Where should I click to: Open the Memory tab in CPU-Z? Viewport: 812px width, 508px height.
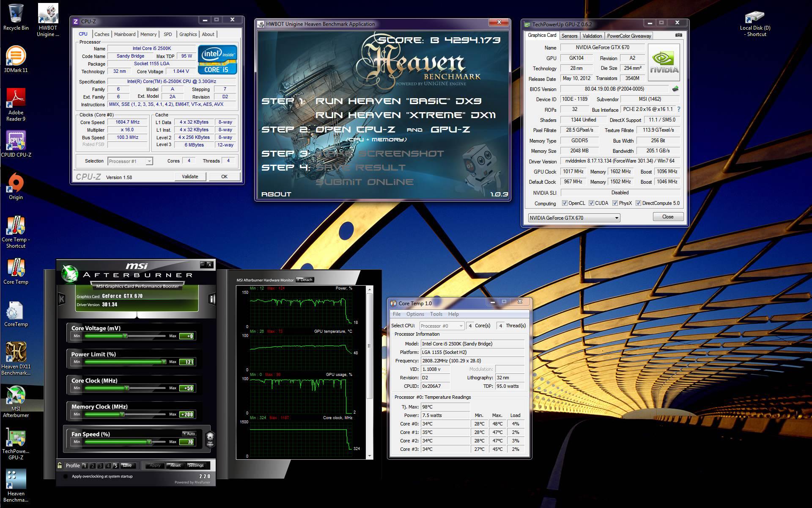point(148,34)
